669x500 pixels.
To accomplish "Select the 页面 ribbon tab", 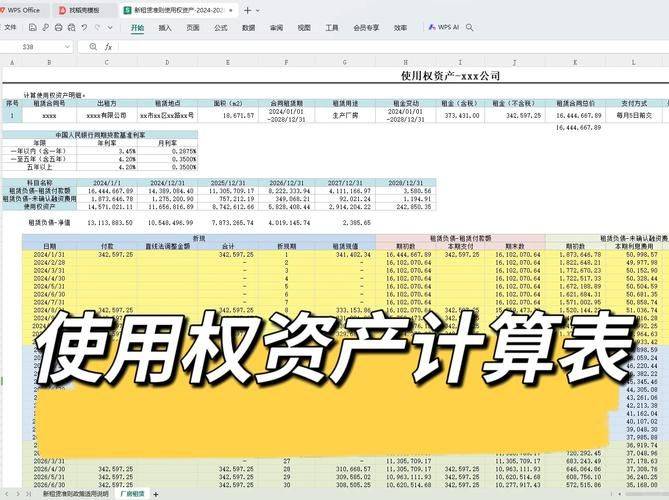I will pos(193,28).
